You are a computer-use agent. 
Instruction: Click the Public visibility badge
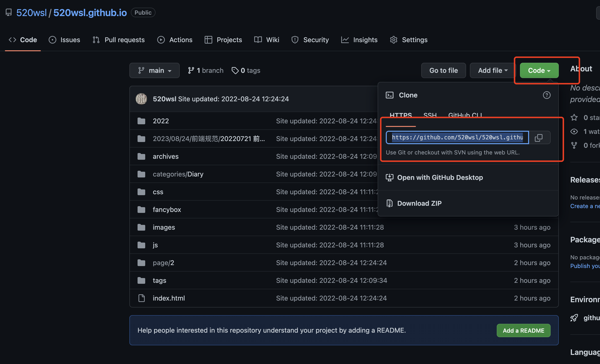[143, 12]
